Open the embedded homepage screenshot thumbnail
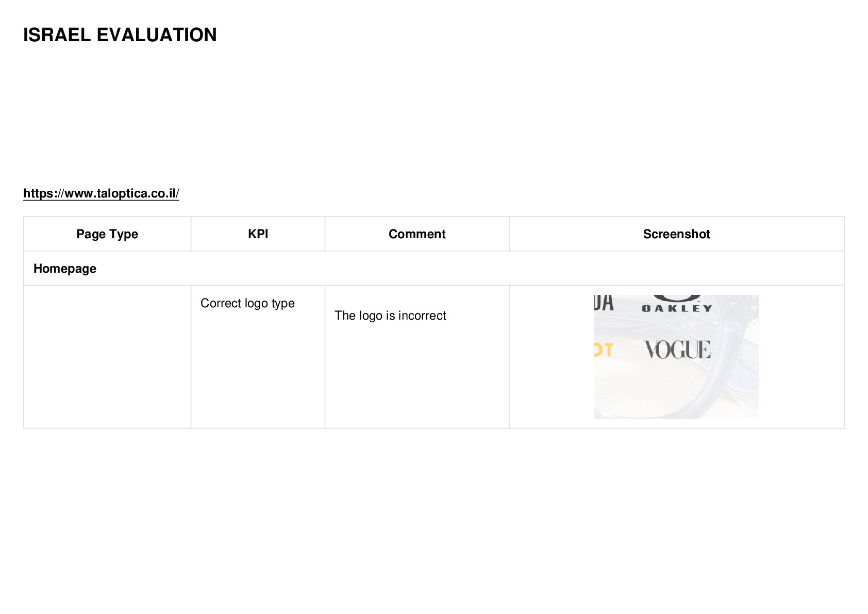 677,357
